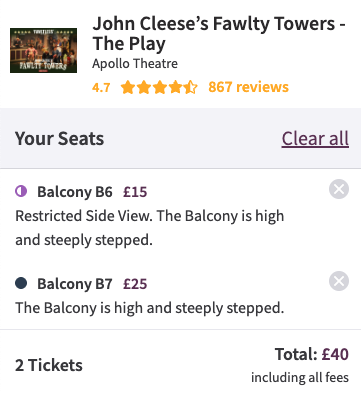Viewport: 361px width, 393px height.
Task: Click the Balcony B6 seat label
Action: coord(75,192)
